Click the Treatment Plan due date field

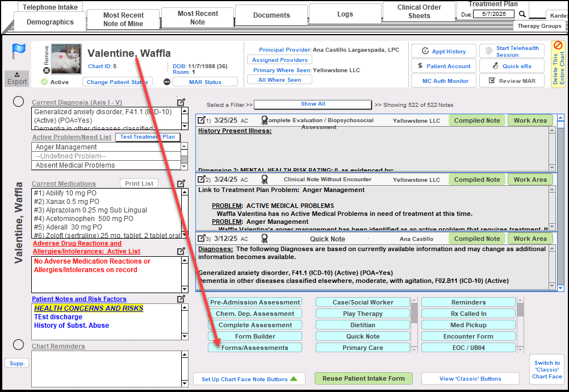(494, 14)
